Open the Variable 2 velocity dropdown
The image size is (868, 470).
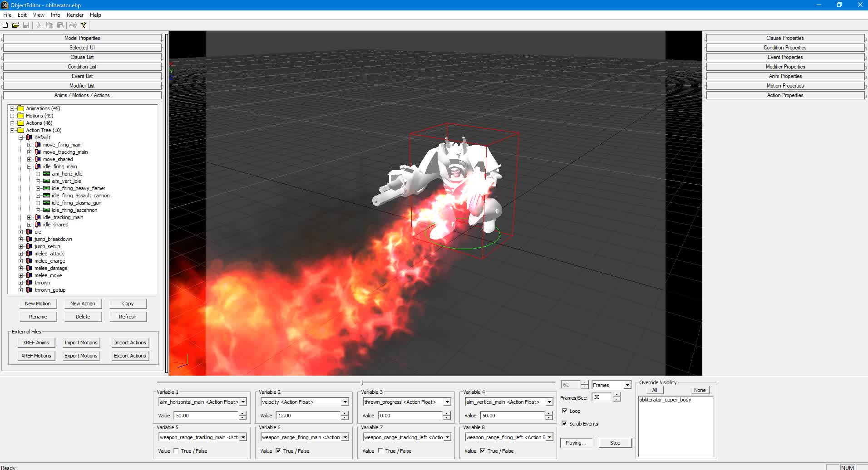coord(345,402)
